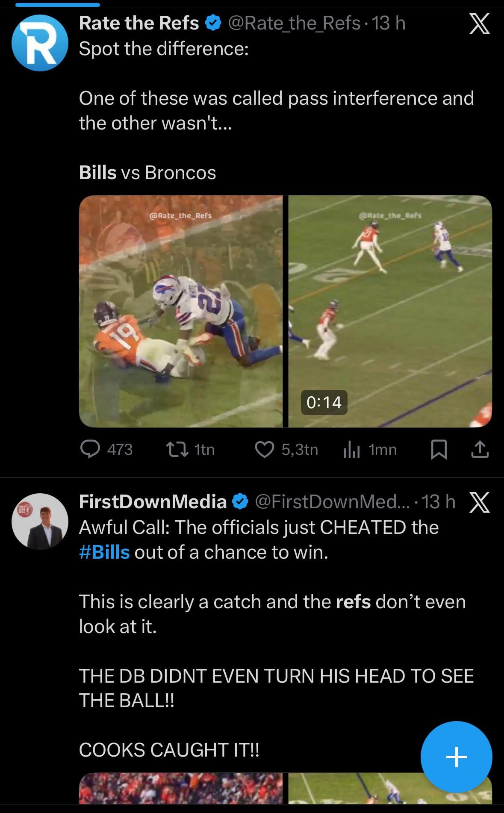This screenshot has height=813, width=504.
Task: Open FirstDownMedia profile avatar
Action: [x=40, y=521]
